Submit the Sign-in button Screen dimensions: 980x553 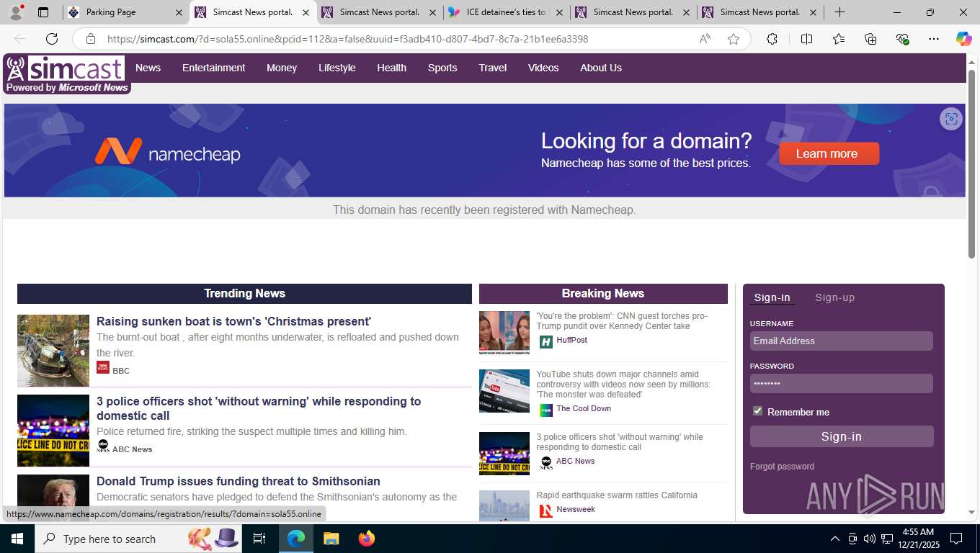842,436
